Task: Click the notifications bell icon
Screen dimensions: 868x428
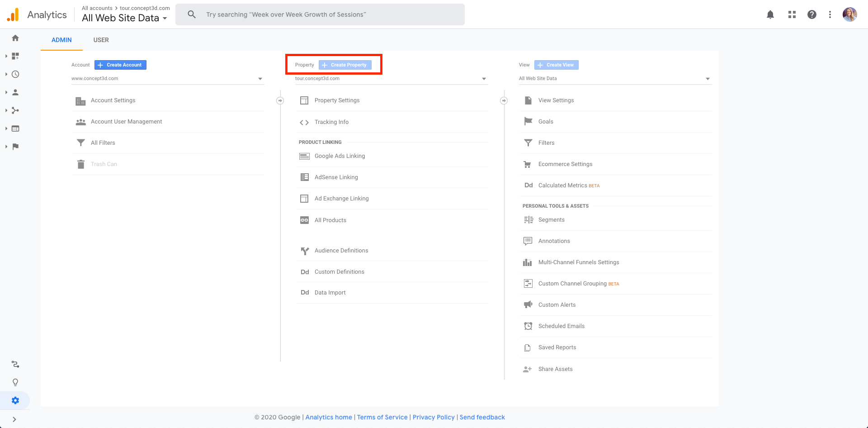Action: point(770,14)
